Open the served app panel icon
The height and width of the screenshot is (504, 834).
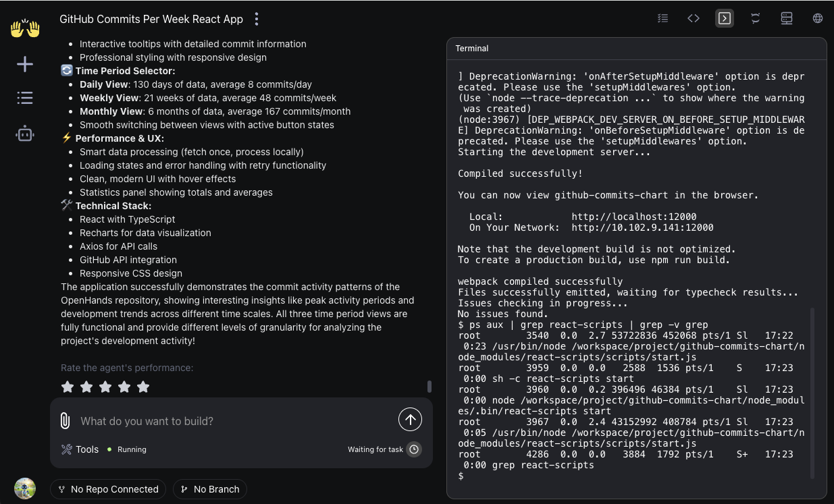[787, 18]
